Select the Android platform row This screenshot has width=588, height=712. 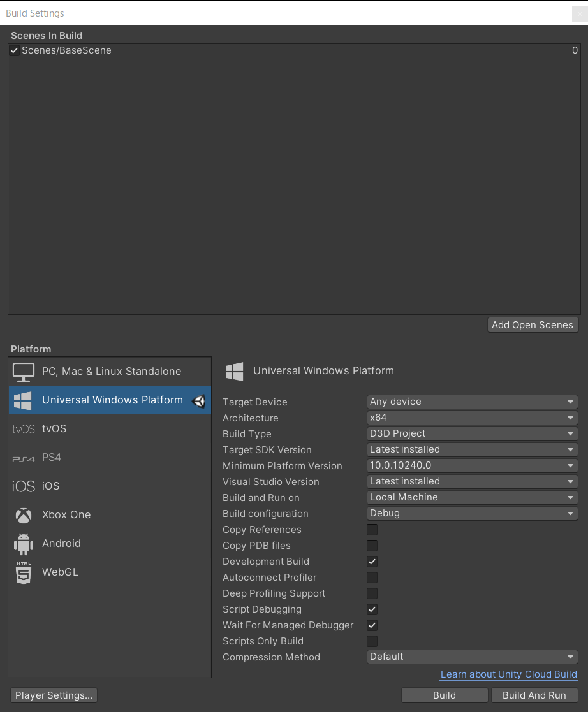point(110,544)
